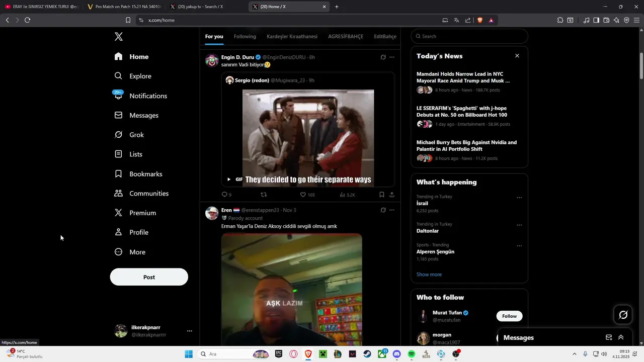Screen dimensions: 644x362
Task: Open the Premium page
Action: [x=135, y=213]
